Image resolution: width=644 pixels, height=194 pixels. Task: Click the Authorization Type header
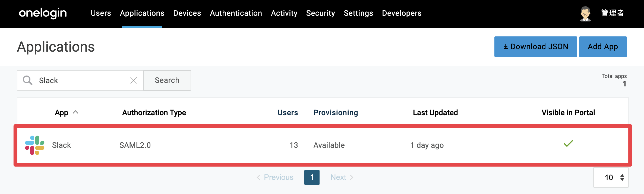coord(154,112)
